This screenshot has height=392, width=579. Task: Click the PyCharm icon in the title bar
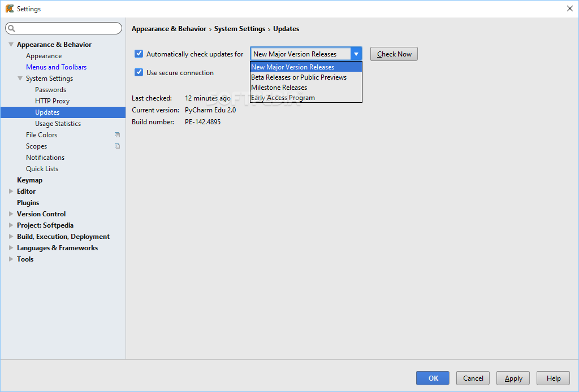[x=10, y=8]
